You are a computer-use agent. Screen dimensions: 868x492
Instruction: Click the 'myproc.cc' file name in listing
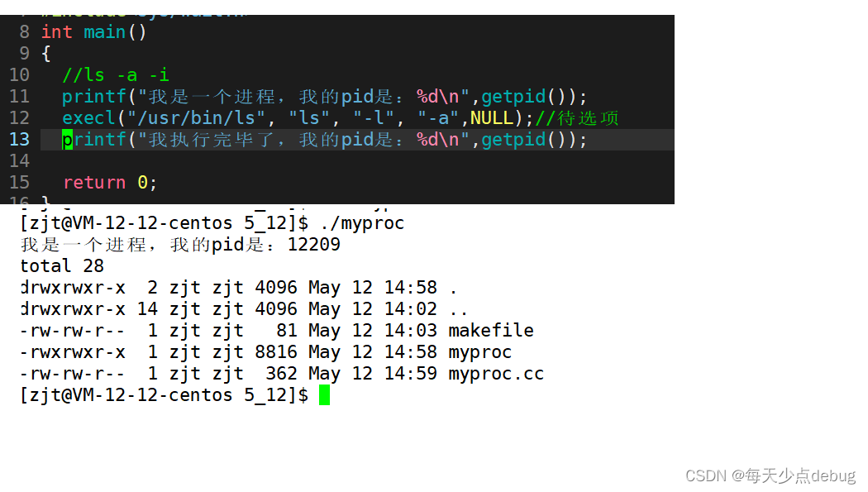tap(496, 374)
